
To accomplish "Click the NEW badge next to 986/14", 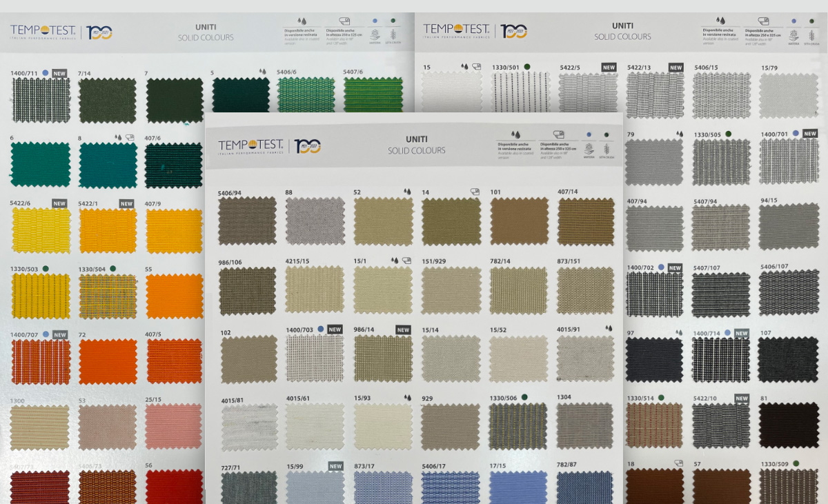I will 404,330.
